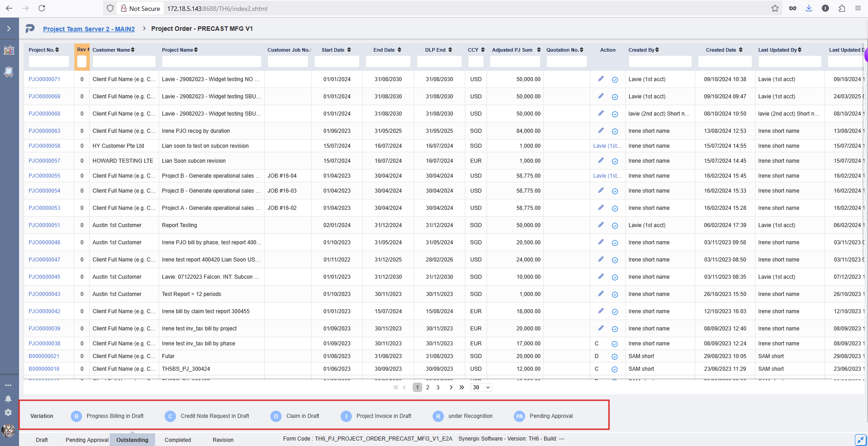The image size is (868, 446).
Task: Click the Customer Name filter input field
Action: pyautogui.click(x=124, y=61)
